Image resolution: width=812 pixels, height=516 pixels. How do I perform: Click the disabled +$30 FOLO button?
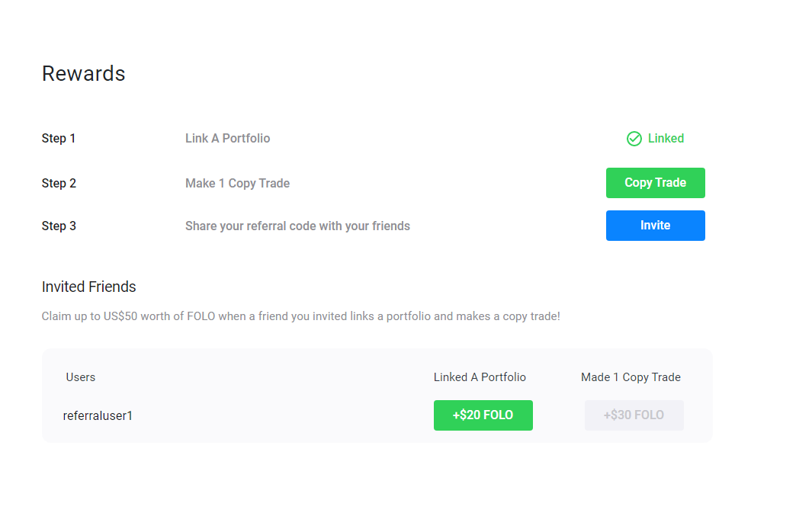(634, 415)
